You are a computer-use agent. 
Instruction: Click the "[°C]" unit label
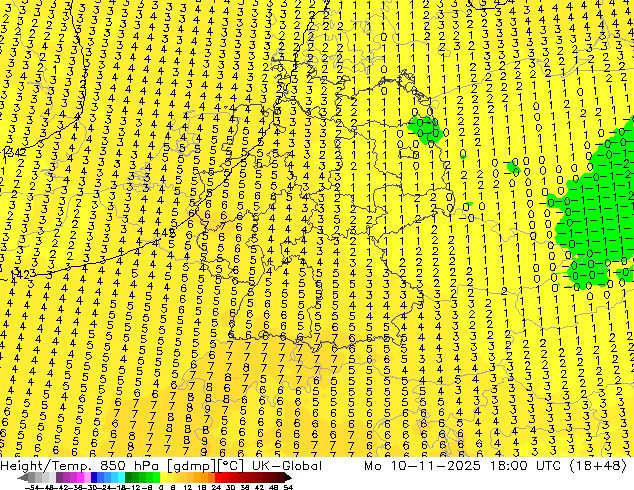[x=231, y=466]
